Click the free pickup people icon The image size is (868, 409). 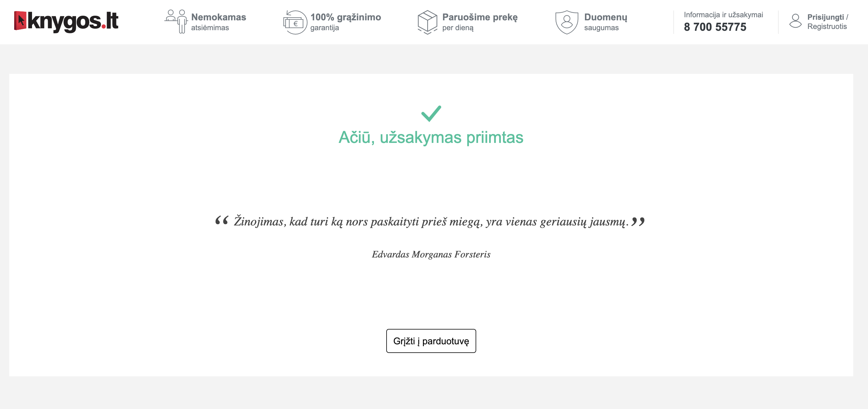tap(176, 22)
